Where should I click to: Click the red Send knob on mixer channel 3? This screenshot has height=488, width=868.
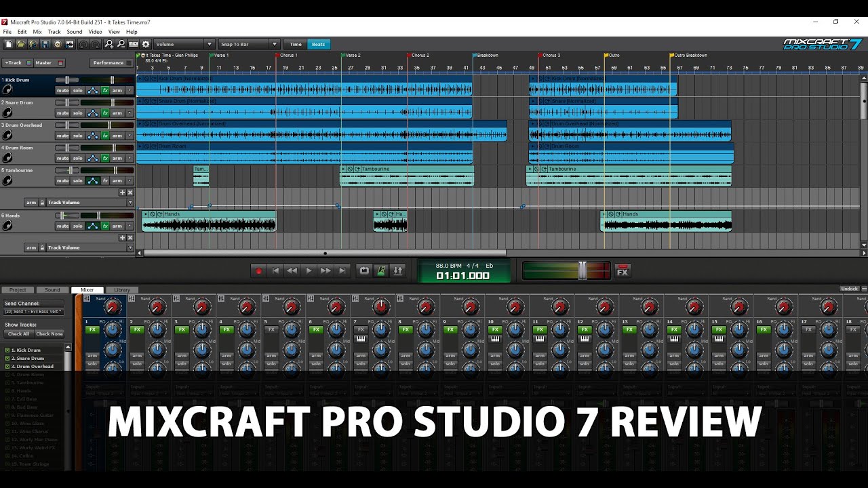pyautogui.click(x=201, y=306)
